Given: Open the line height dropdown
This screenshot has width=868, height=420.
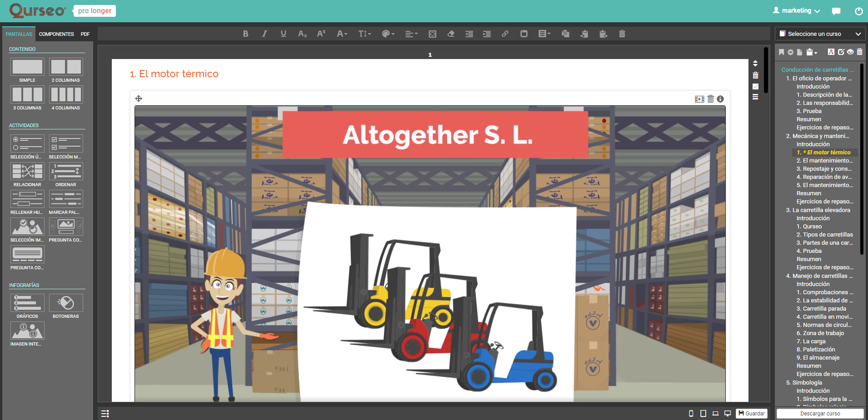Looking at the screenshot, I should pyautogui.click(x=365, y=34).
